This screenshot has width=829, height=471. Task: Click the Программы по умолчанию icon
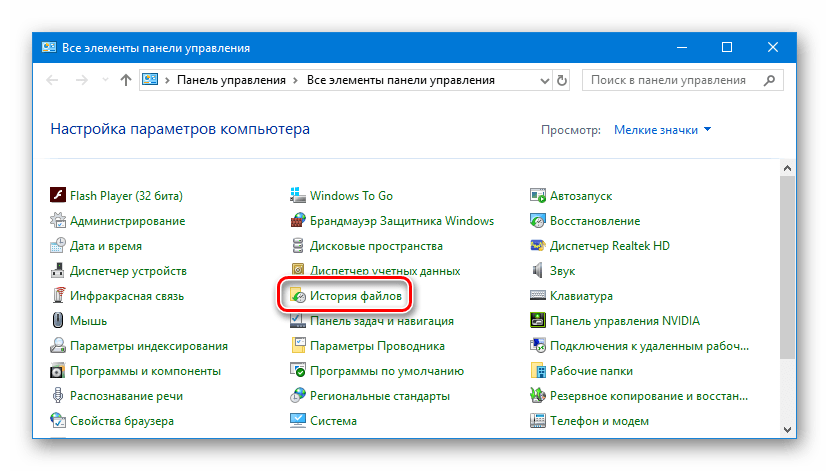tap(298, 371)
